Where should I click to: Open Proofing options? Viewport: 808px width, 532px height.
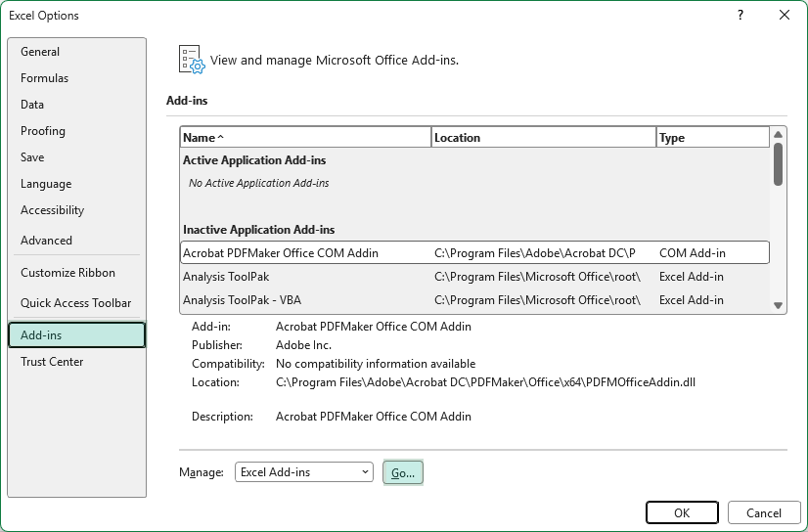click(x=76, y=131)
